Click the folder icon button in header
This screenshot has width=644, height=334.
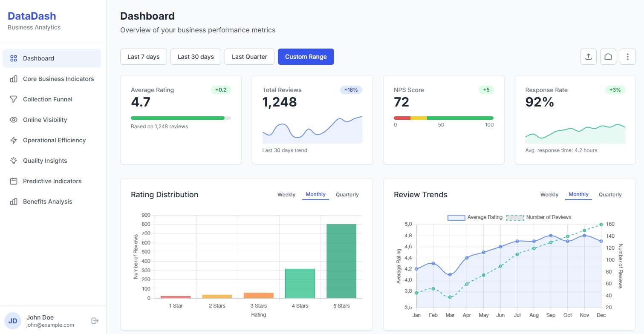click(608, 57)
